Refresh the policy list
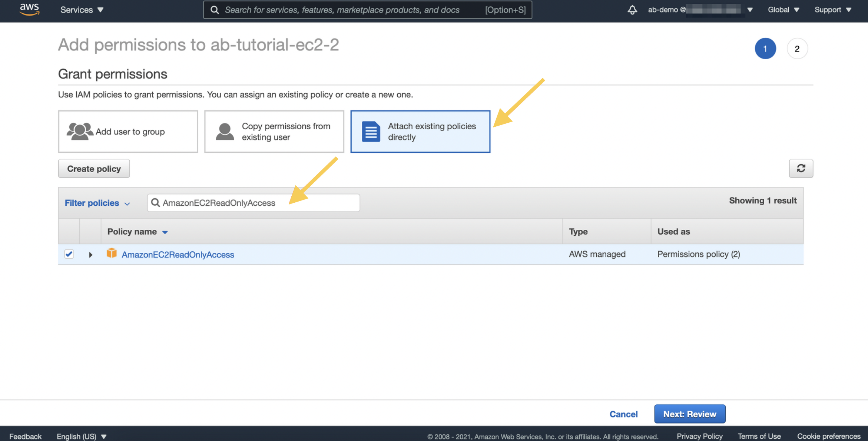868x441 pixels. (x=801, y=169)
